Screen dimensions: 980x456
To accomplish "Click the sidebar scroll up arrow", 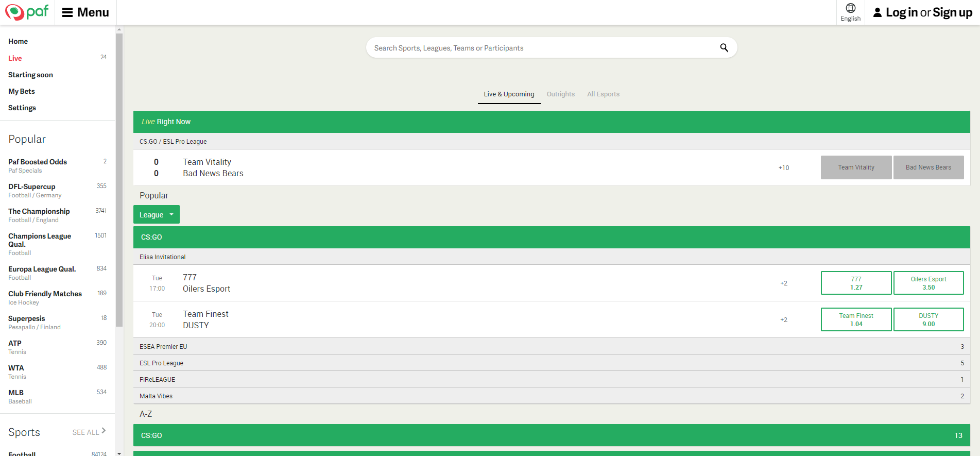I will coord(119,29).
